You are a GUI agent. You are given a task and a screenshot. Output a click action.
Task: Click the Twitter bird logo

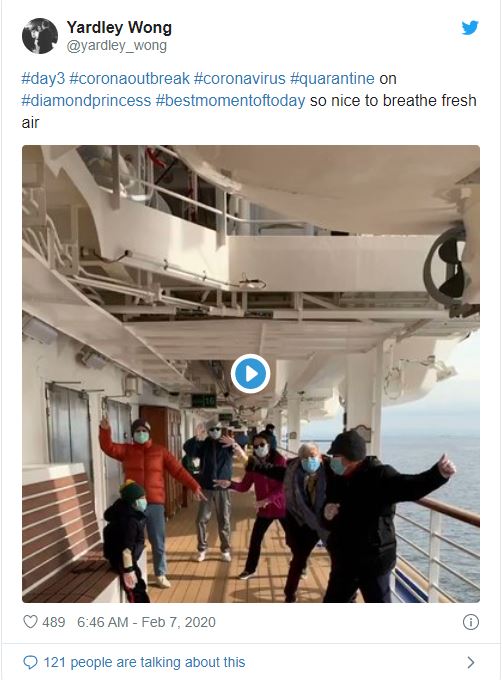point(470,28)
